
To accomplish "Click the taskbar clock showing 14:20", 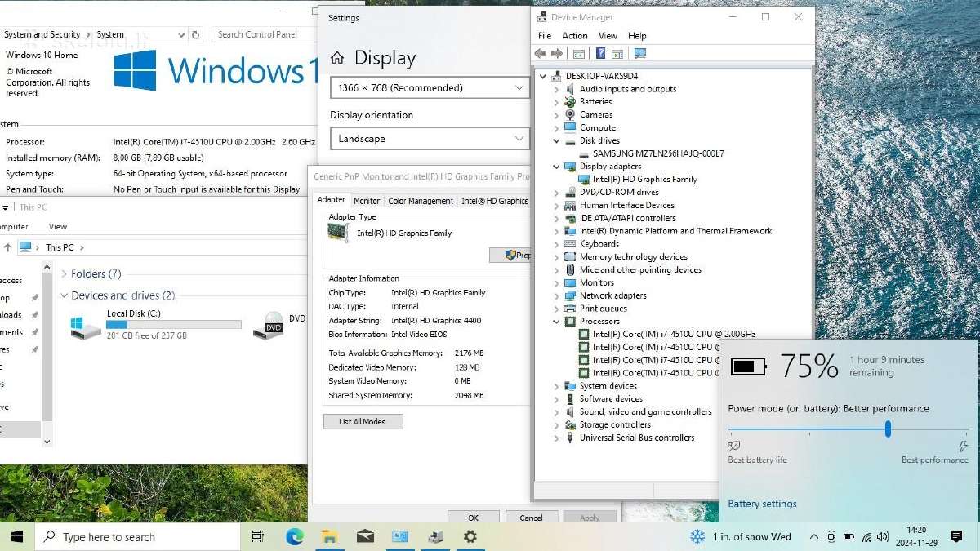I will 916,536.
